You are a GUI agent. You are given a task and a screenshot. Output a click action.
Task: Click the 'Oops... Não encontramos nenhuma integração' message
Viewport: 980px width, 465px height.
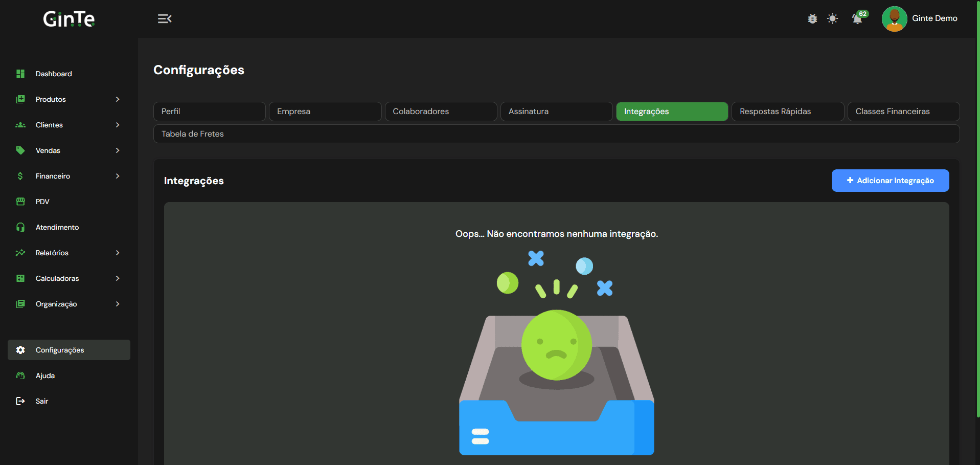point(557,234)
